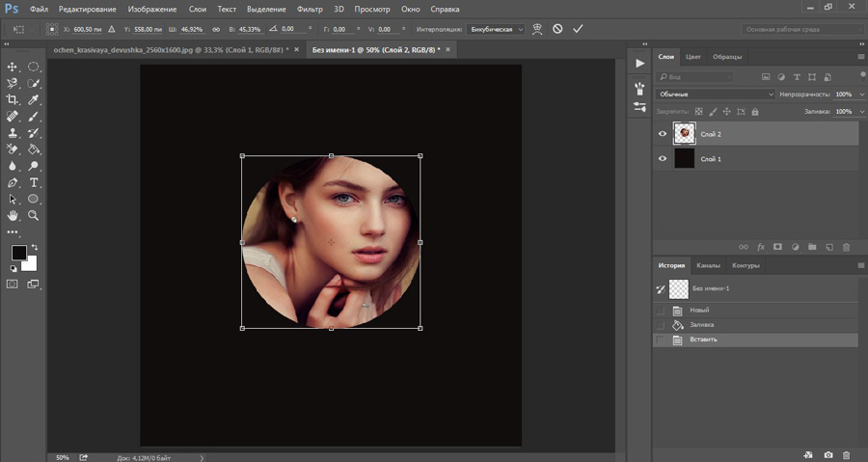Open the blend mode dropdown Обычные
The height and width of the screenshot is (462, 868).
point(715,95)
